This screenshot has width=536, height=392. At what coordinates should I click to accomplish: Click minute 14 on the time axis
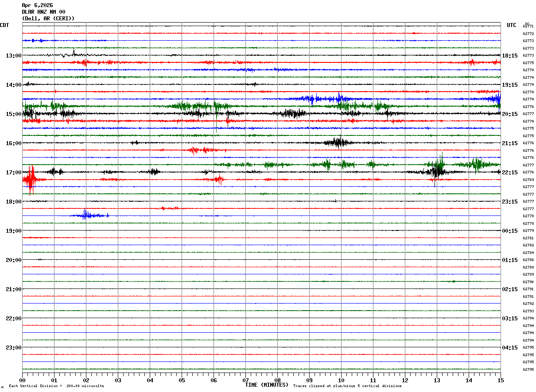[x=469, y=380]
